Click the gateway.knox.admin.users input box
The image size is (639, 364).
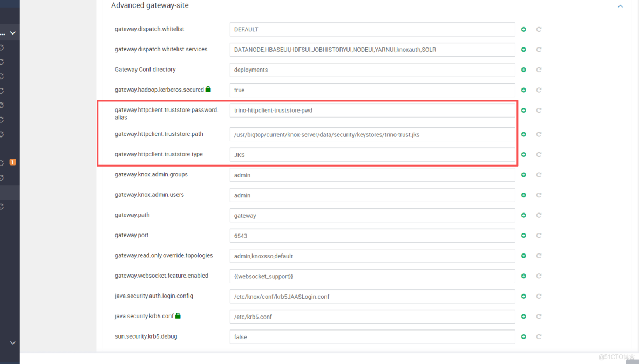(x=372, y=195)
